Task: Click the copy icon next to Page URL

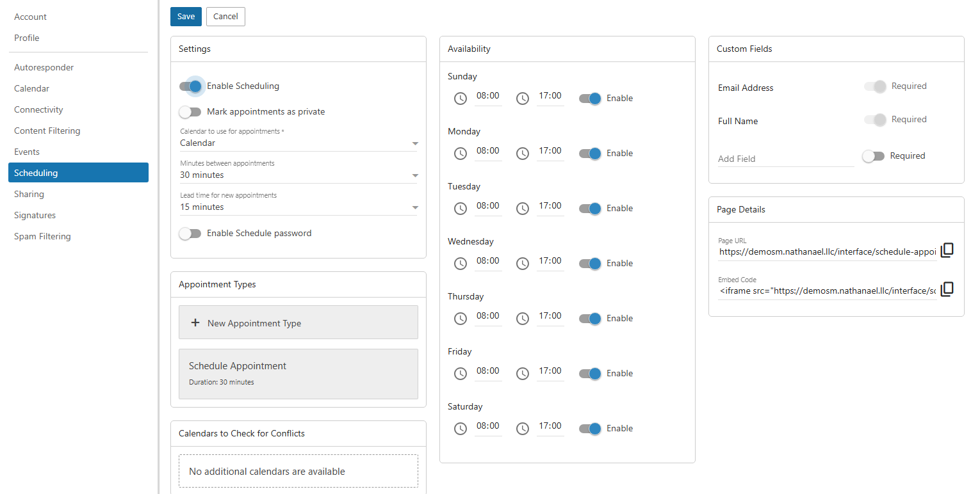Action: [947, 250]
